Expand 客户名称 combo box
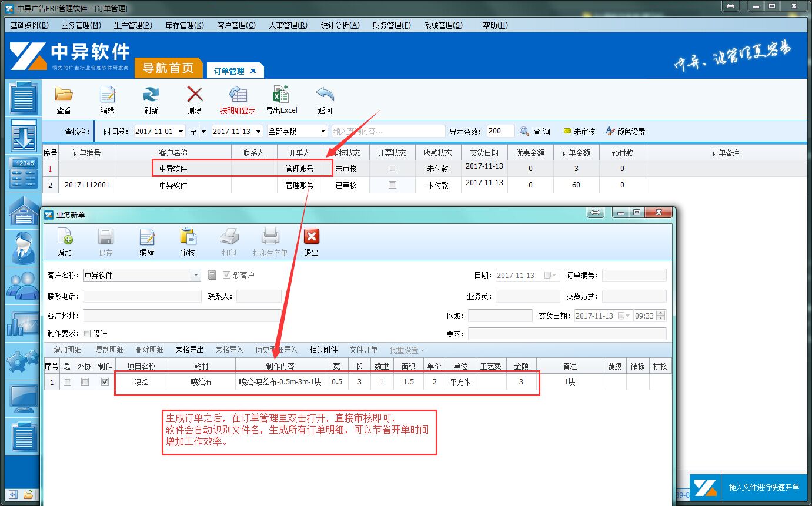812x506 pixels. [x=196, y=275]
